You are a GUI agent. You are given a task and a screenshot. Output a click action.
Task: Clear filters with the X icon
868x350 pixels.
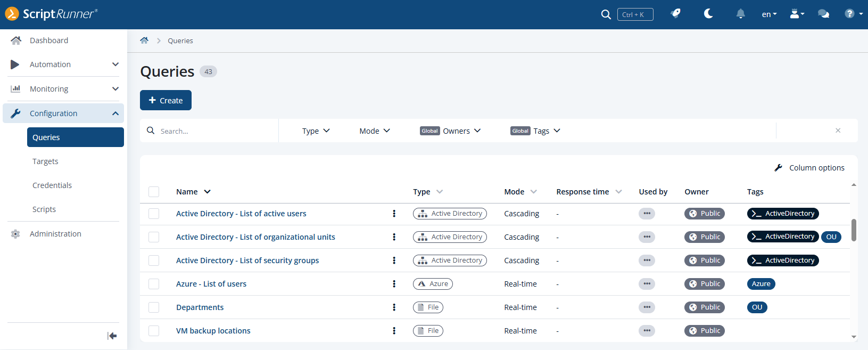(x=838, y=131)
